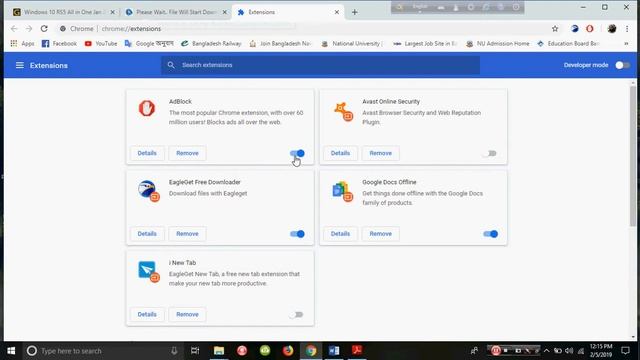Click the Google Docs Offline icon

pyautogui.click(x=342, y=191)
